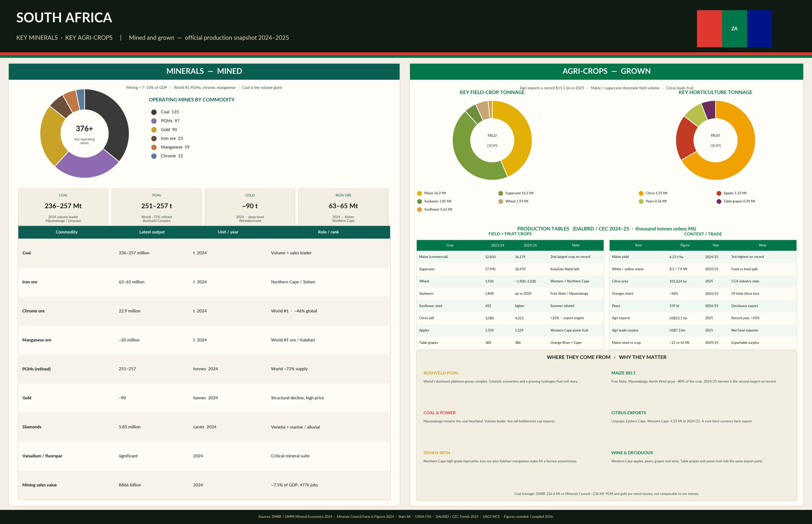Select the Manganese ore table row
812x524 pixels.
click(204, 340)
